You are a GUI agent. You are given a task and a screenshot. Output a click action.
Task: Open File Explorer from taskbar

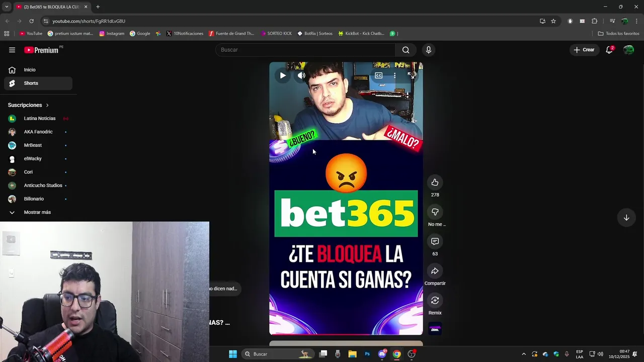click(x=352, y=354)
